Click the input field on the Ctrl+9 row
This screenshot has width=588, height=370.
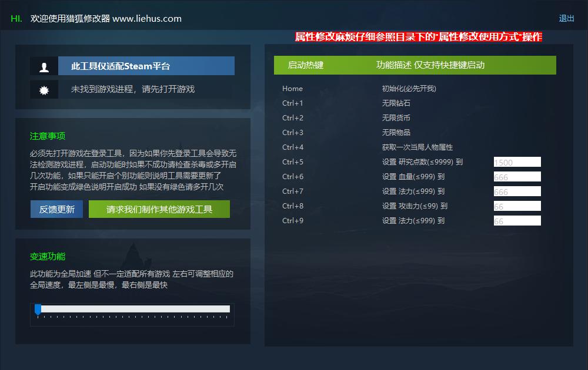517,221
